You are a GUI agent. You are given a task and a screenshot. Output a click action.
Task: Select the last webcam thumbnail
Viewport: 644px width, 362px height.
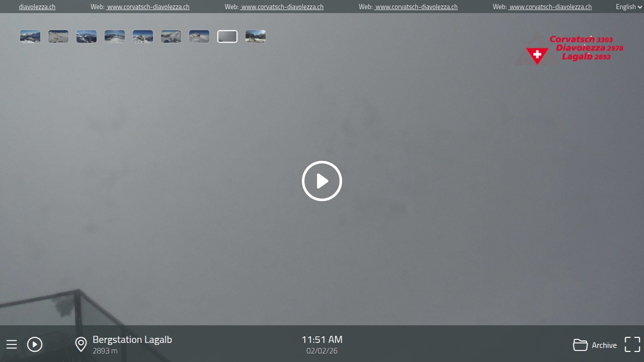point(256,37)
